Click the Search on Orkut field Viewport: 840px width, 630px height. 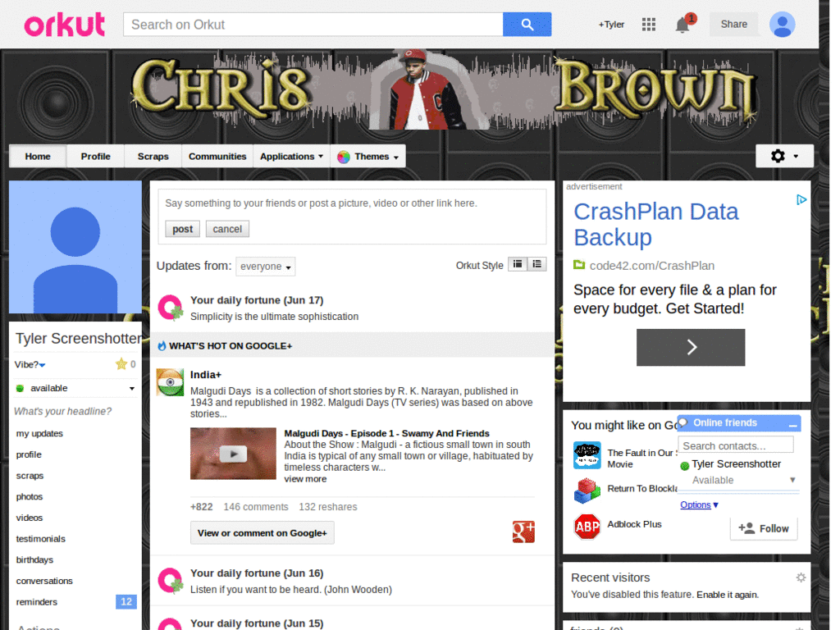[313, 25]
